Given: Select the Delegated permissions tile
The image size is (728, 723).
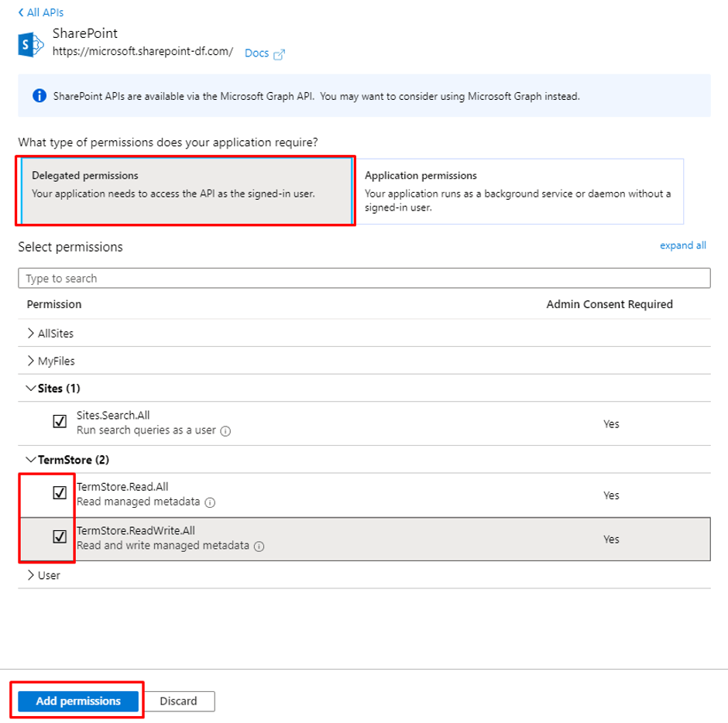Looking at the screenshot, I should pos(186,190).
